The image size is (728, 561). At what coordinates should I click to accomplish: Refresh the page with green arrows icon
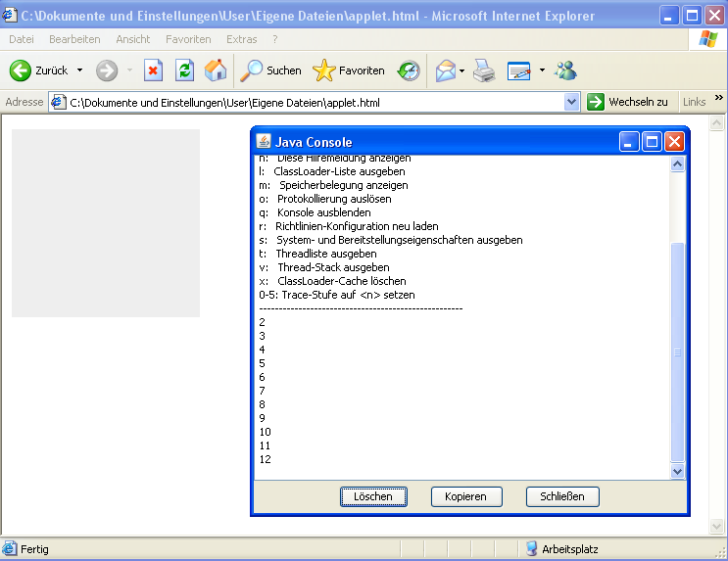click(184, 70)
